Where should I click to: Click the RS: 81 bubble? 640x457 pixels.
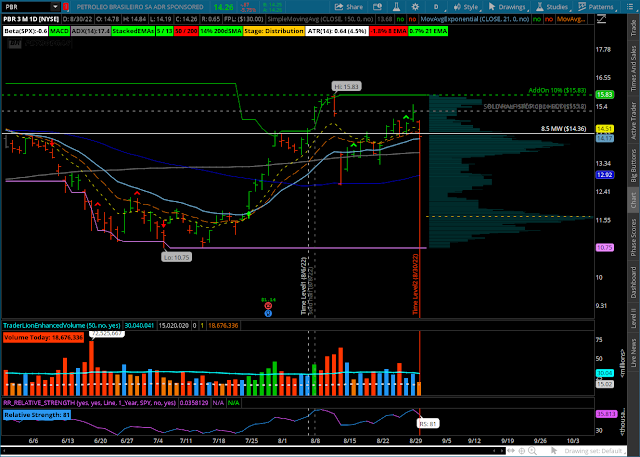point(428,424)
